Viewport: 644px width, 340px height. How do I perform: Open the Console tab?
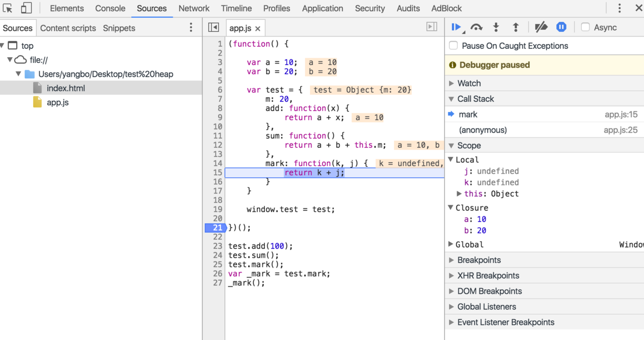(x=110, y=8)
